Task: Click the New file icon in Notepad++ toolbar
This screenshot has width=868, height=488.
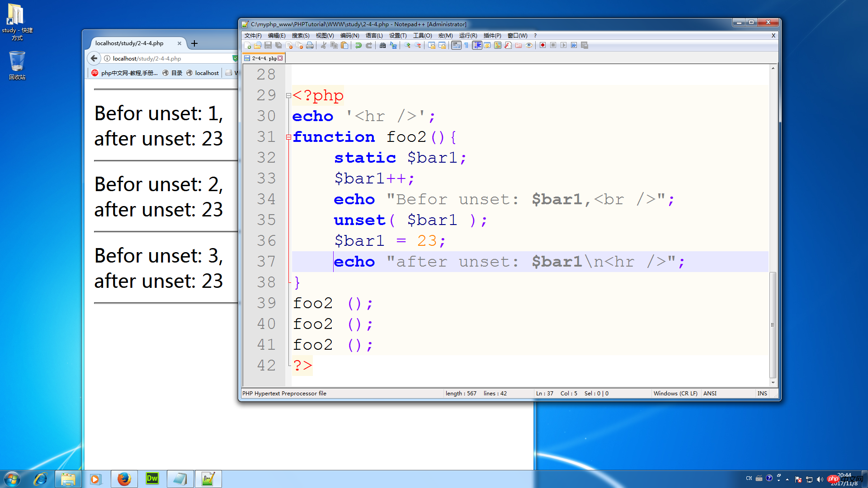Action: coord(247,45)
